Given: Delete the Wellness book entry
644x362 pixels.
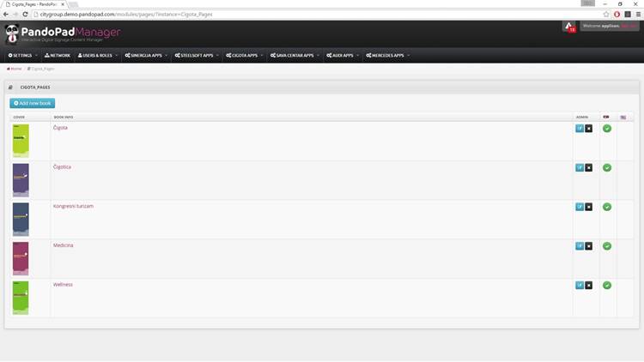Looking at the screenshot, I should (588, 286).
